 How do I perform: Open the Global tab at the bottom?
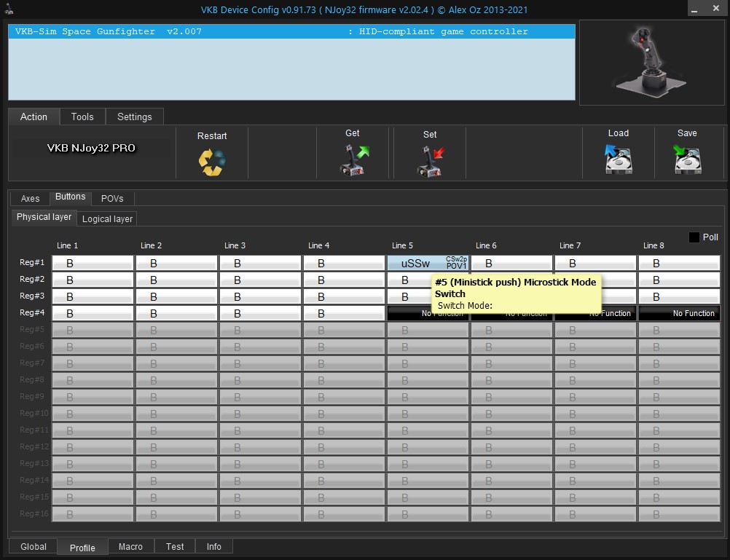[34, 546]
